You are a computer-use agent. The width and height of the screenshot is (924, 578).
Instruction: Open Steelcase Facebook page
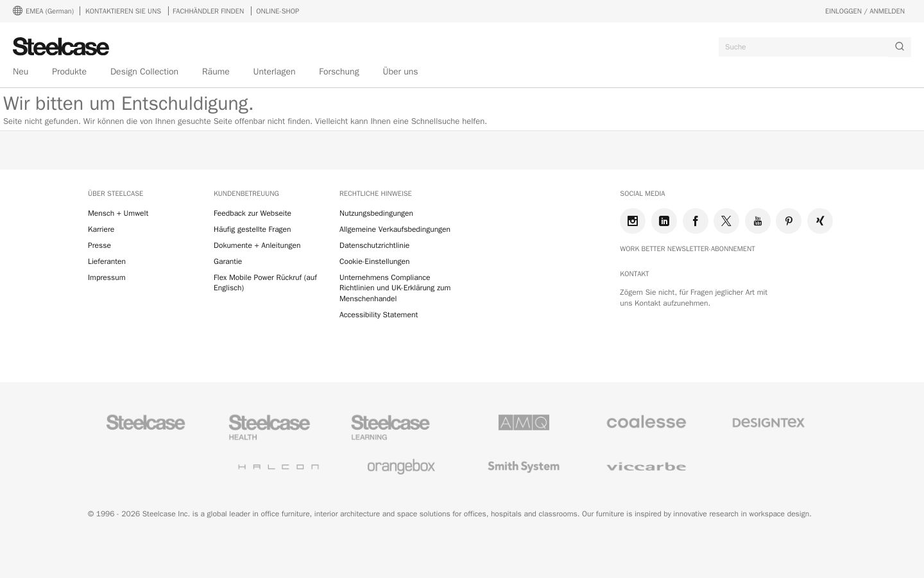pos(696,221)
